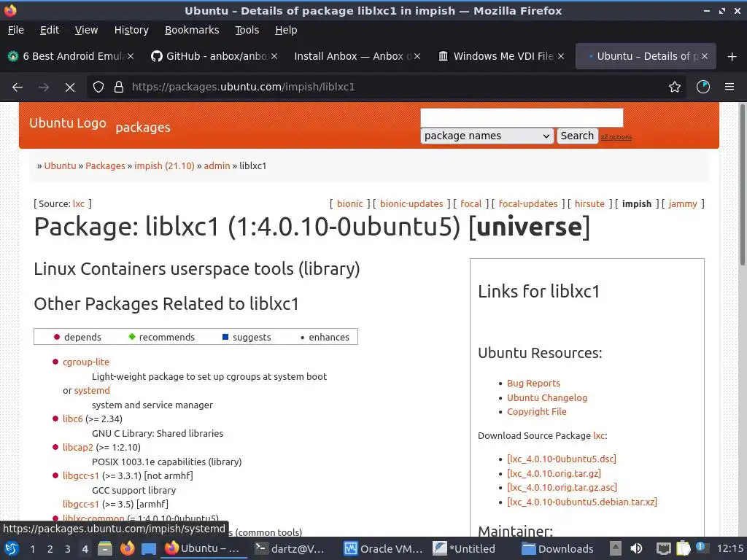747x560 pixels.
Task: Switch to bionic release version
Action: pyautogui.click(x=349, y=204)
